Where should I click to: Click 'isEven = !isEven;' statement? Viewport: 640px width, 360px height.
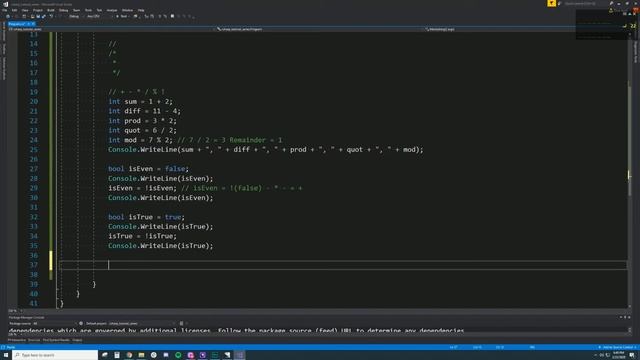[x=142, y=188]
